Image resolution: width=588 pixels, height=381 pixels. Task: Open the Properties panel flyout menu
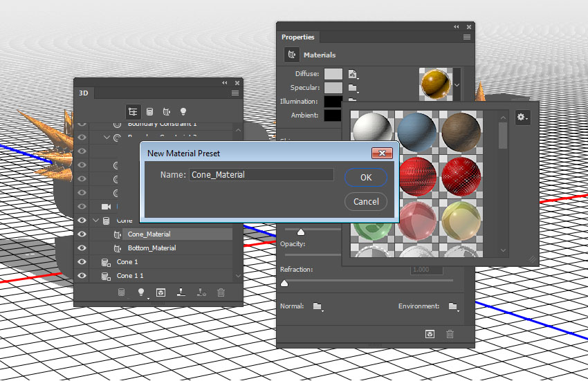coord(467,37)
